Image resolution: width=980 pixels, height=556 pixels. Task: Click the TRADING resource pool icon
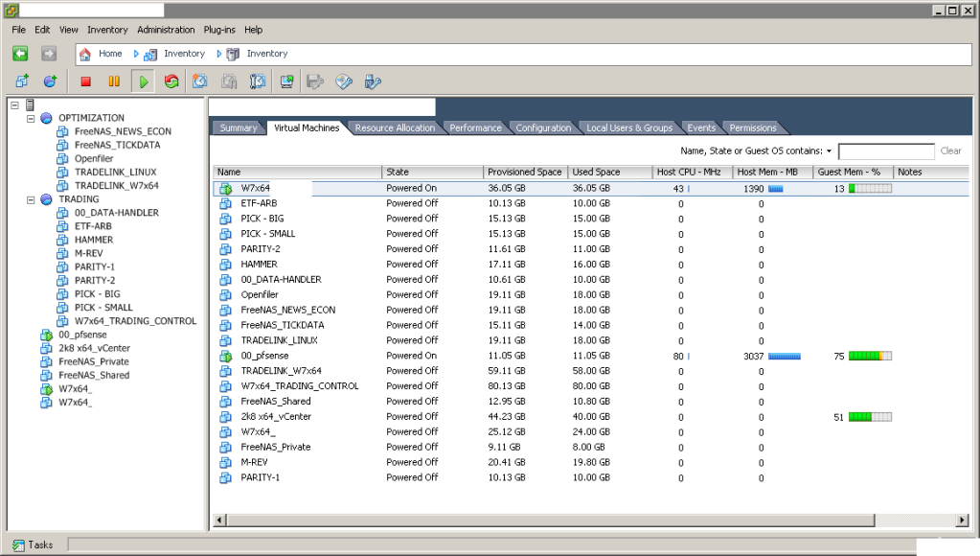(x=46, y=198)
